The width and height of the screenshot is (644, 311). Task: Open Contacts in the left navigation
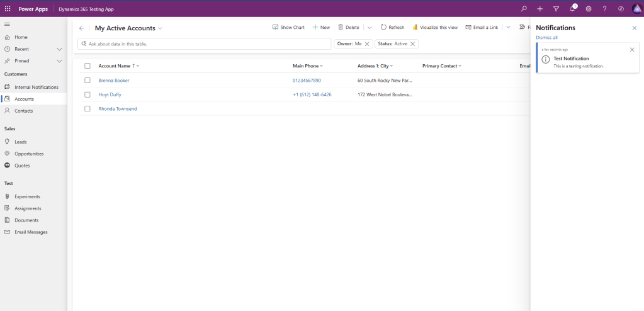coord(23,111)
